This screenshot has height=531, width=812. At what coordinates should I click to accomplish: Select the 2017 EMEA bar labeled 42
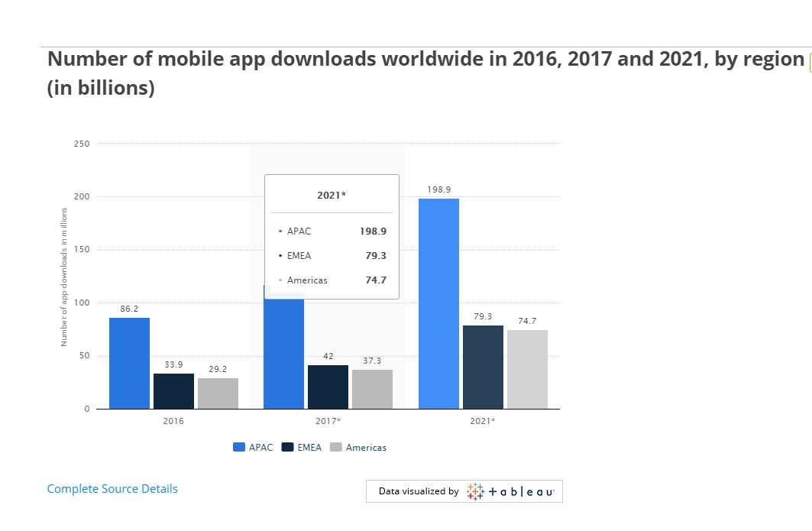pos(328,387)
